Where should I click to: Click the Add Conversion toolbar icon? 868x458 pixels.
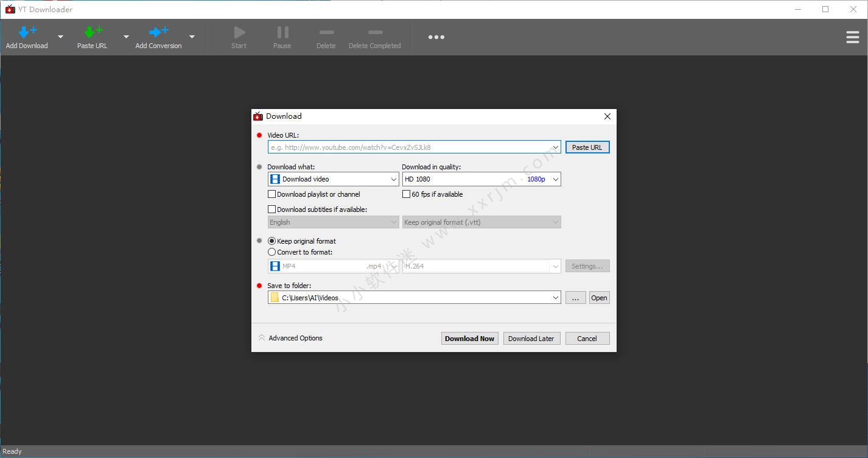158,32
